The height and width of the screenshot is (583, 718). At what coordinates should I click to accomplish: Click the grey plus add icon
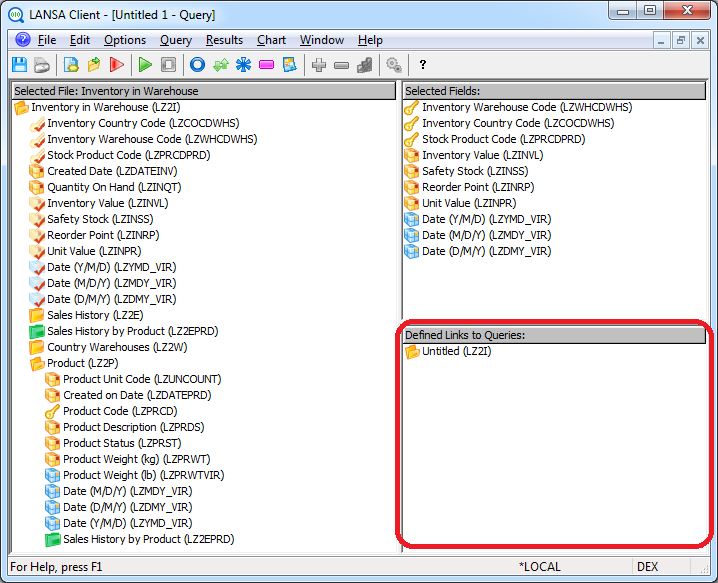pyautogui.click(x=319, y=65)
